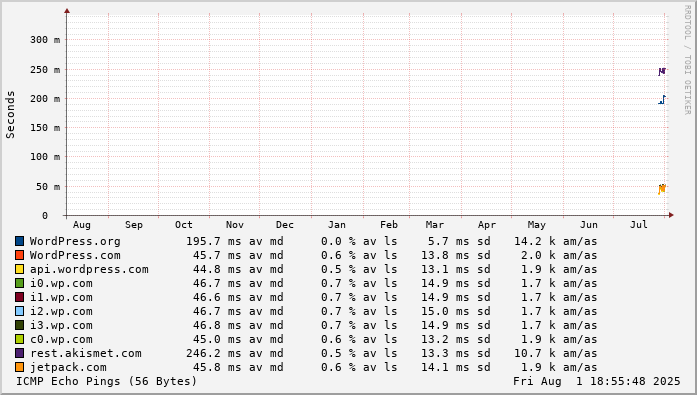
Task: Select the c0.wp.com legend label
Action: pyautogui.click(x=61, y=339)
